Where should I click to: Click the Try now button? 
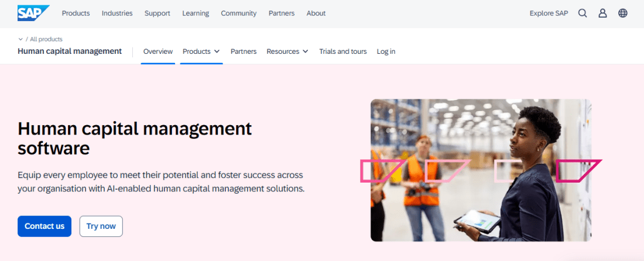[101, 226]
